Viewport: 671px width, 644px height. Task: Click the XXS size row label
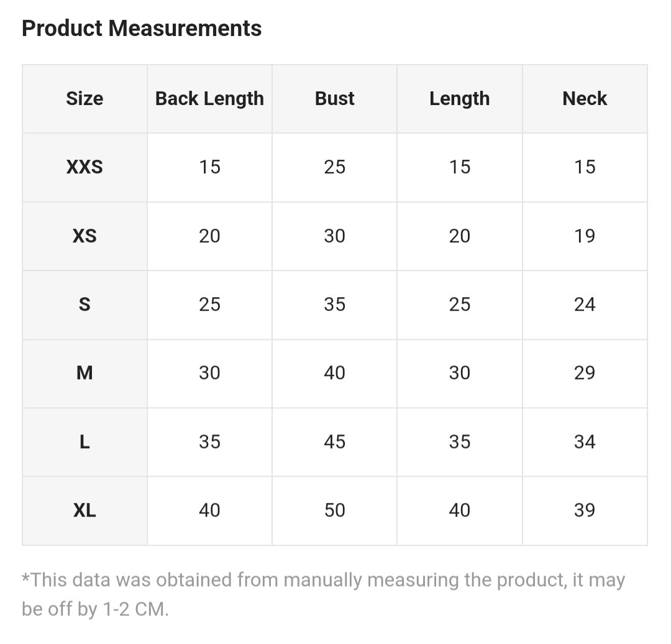(x=84, y=167)
